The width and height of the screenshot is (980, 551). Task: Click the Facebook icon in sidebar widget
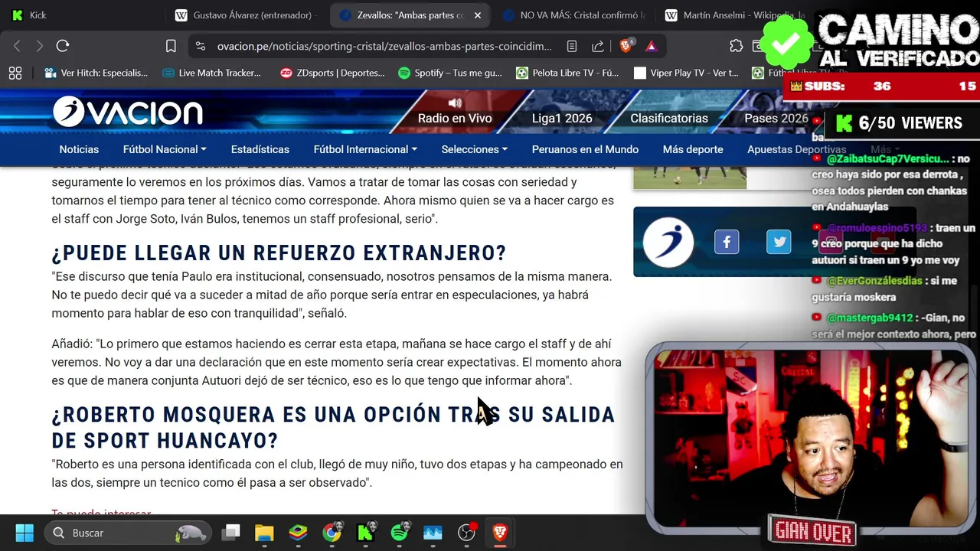727,243
